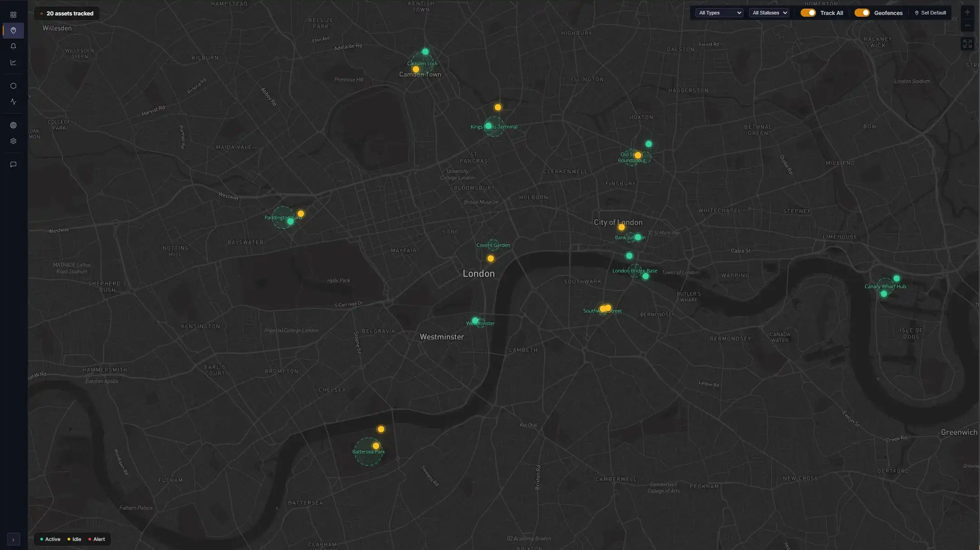Click the green marker at Bank Junction
Image resolution: width=980 pixels, height=550 pixels.
(x=637, y=237)
